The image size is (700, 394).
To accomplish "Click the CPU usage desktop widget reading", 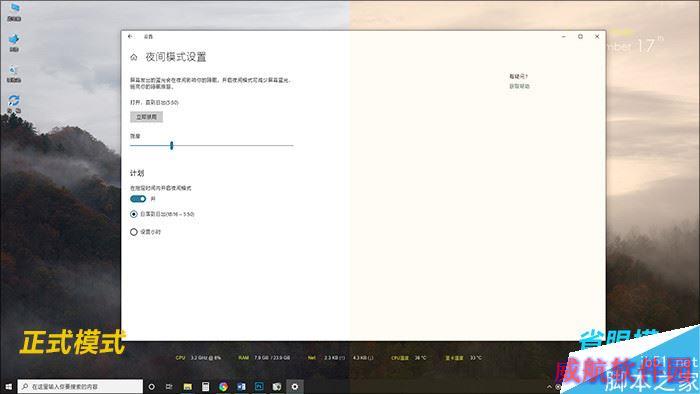I will coord(198,358).
